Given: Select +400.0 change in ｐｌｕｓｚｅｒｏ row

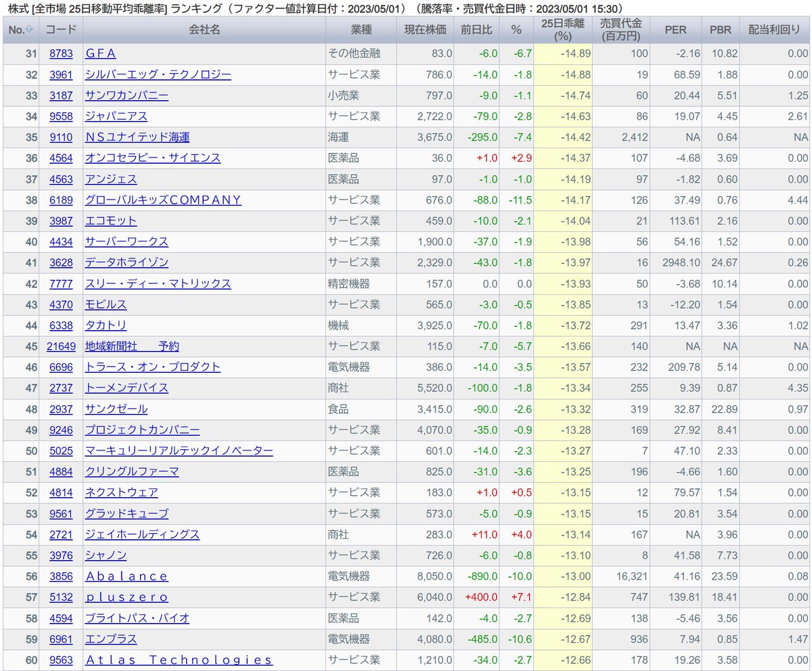Looking at the screenshot, I should coord(480,598).
